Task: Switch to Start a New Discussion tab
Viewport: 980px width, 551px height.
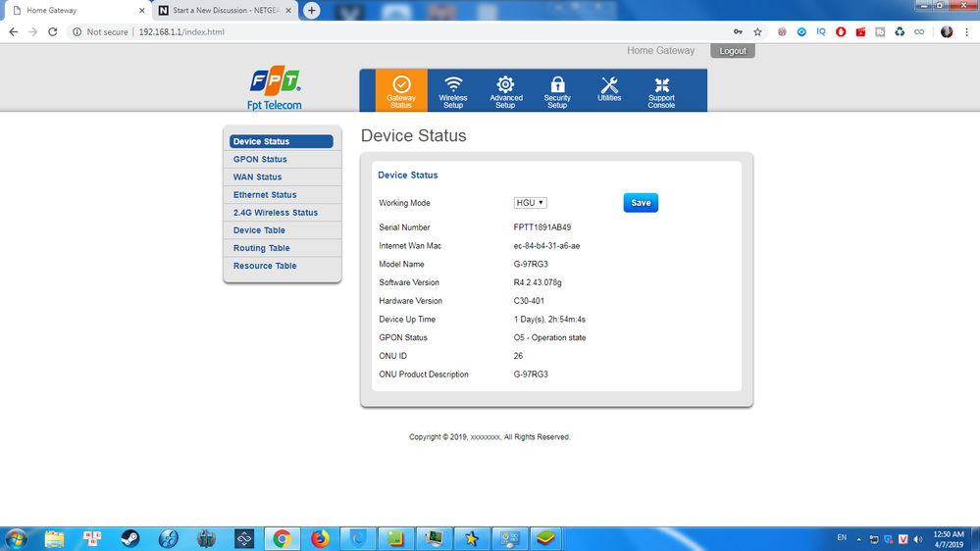Action: pyautogui.click(x=224, y=11)
